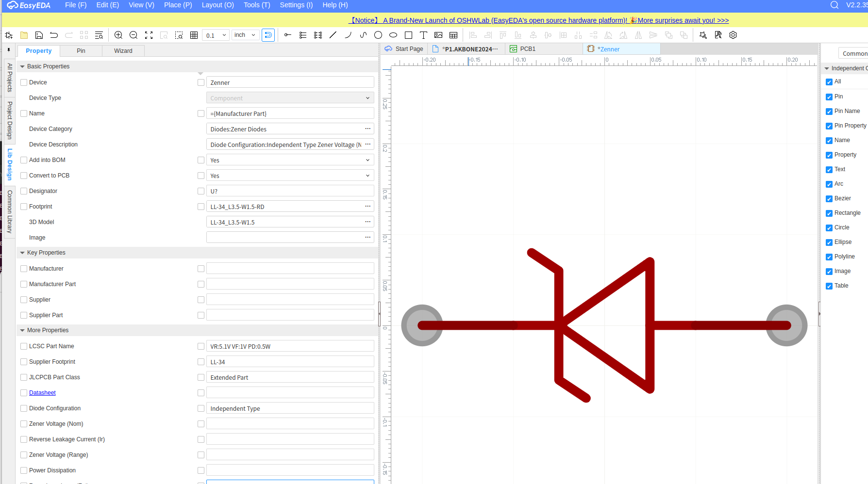Toggle the Manufacturer row's left checkbox
The height and width of the screenshot is (484, 868).
tap(24, 269)
